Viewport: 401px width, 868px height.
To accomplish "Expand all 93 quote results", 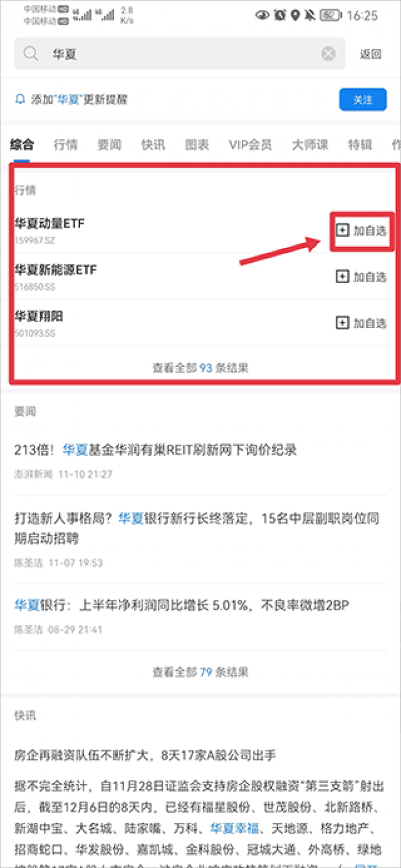I will tap(200, 368).
